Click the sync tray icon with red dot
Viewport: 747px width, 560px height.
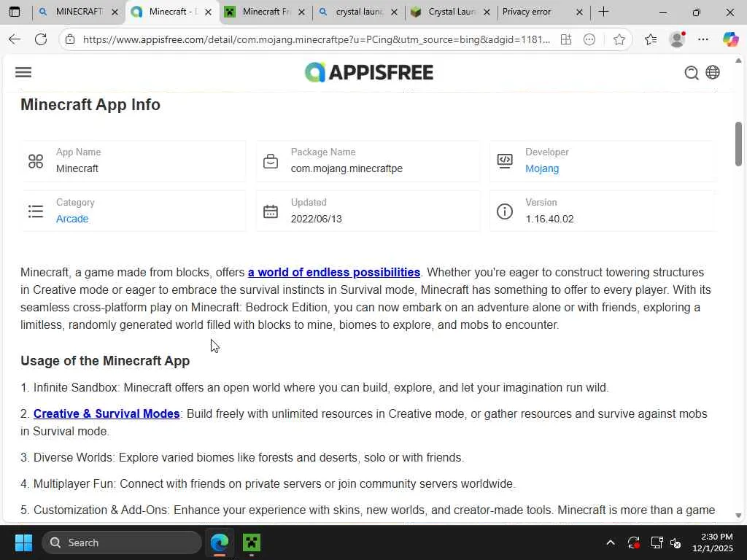633,542
